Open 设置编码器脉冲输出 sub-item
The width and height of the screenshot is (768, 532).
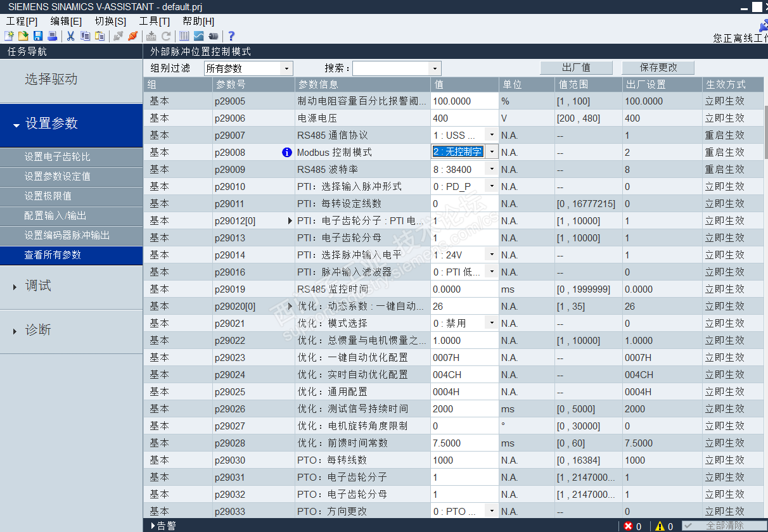tap(71, 236)
